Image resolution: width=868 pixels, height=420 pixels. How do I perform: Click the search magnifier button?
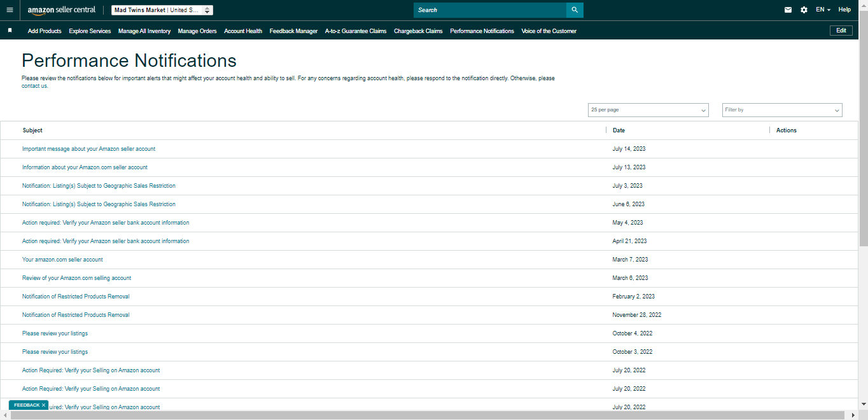[575, 10]
